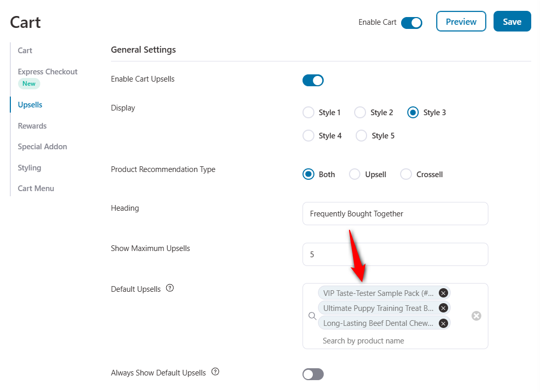540x392 pixels.
Task: Open the Rewards settings section
Action: click(x=32, y=126)
